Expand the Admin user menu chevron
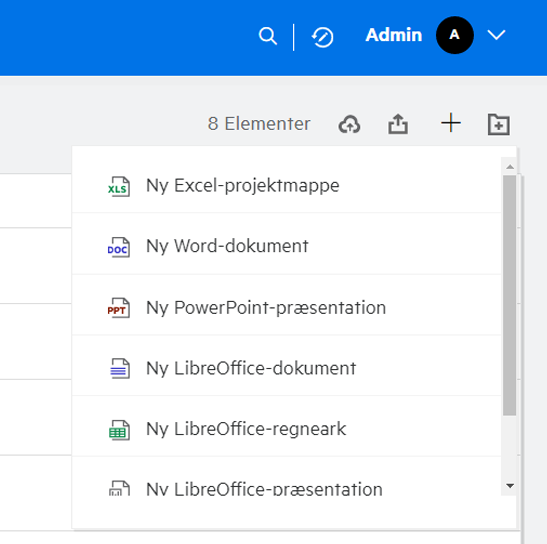 point(496,35)
